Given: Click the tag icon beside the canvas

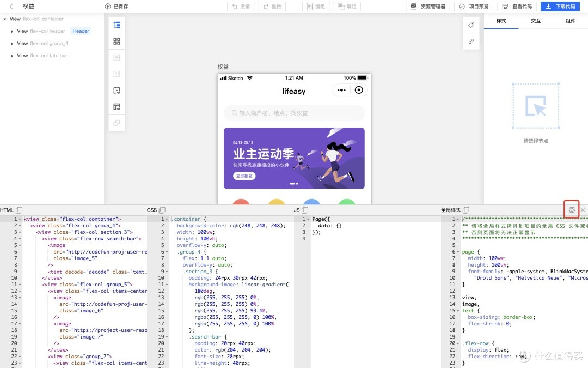Looking at the screenshot, I should 471,25.
